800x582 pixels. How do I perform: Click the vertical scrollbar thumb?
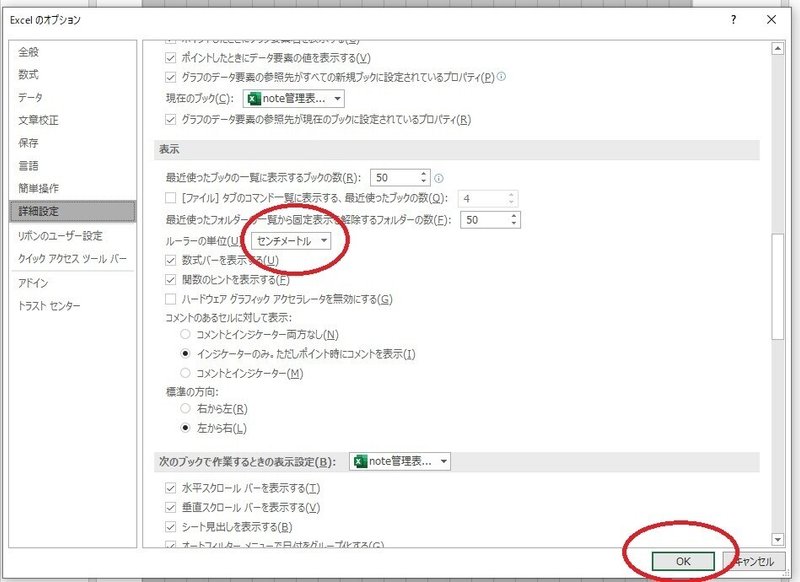pyautogui.click(x=778, y=287)
